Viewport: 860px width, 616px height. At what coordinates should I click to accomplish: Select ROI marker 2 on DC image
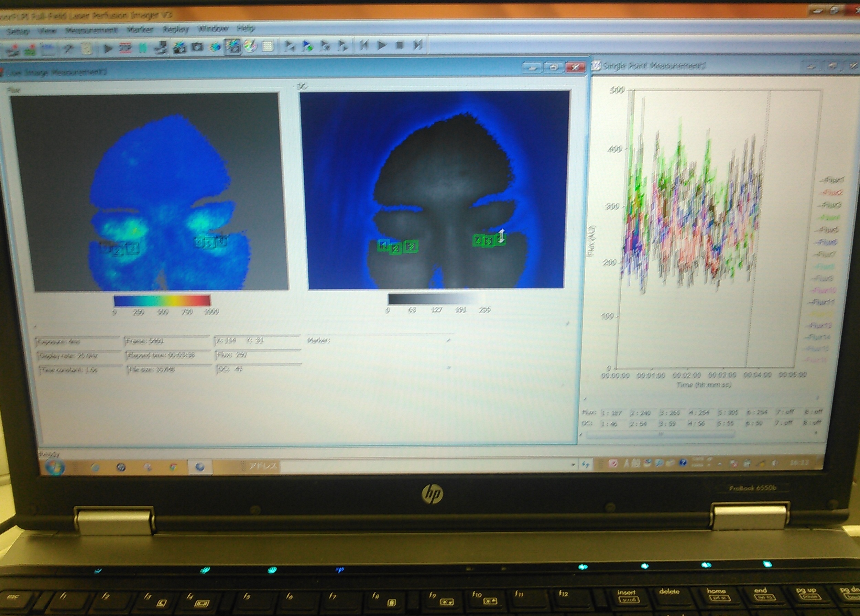coord(395,248)
